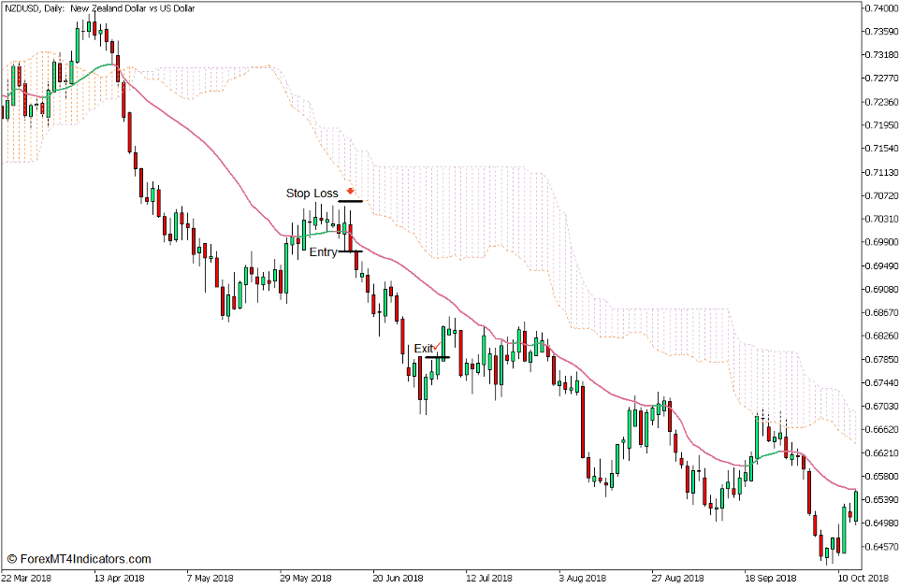Click the Stop Loss text label
Screen dimensions: 914x588
pos(312,193)
